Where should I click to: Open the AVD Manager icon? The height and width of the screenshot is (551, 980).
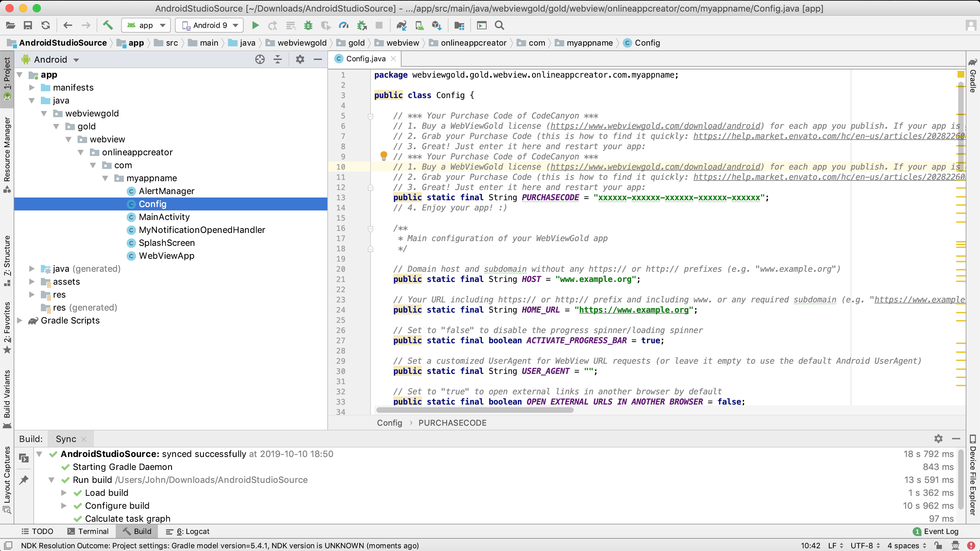[419, 26]
